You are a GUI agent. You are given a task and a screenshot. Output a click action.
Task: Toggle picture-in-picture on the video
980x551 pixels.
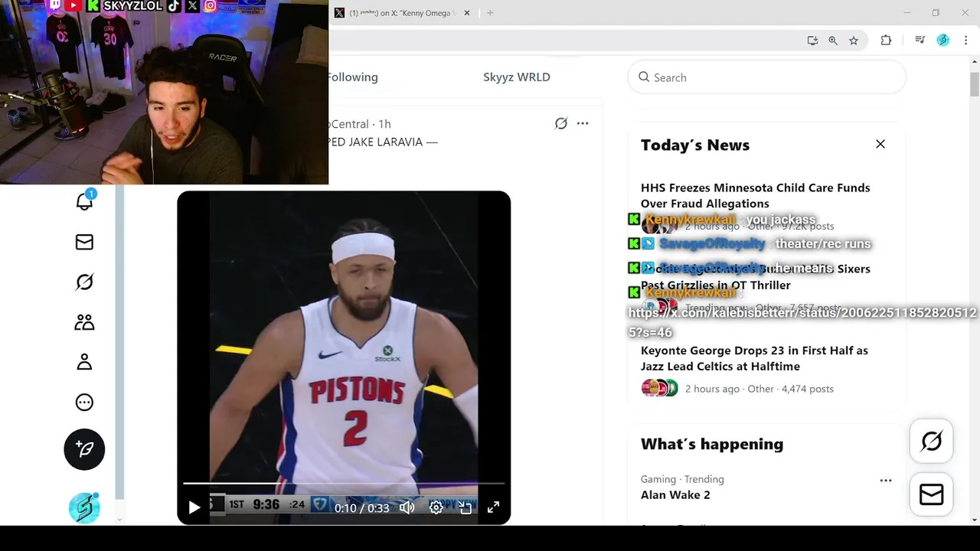pyautogui.click(x=465, y=507)
